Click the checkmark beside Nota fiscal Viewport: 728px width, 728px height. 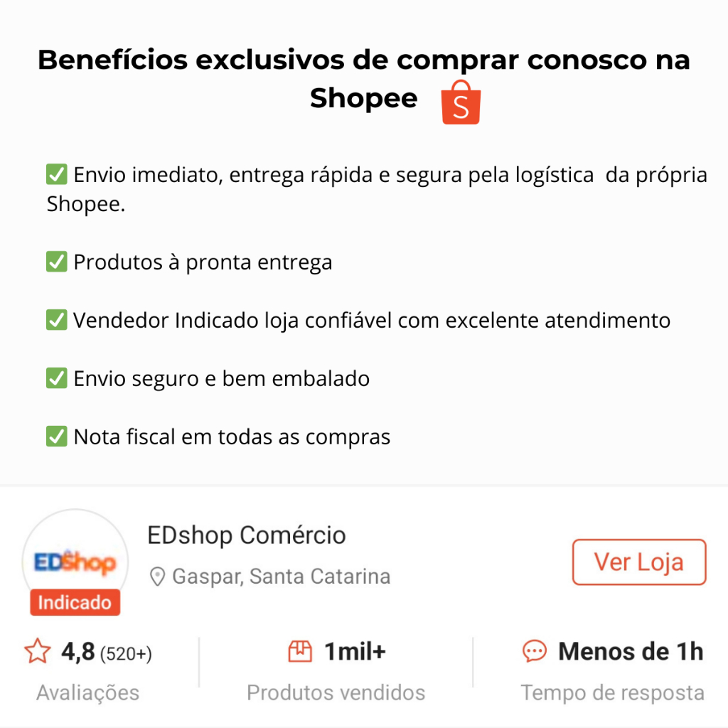(x=56, y=436)
